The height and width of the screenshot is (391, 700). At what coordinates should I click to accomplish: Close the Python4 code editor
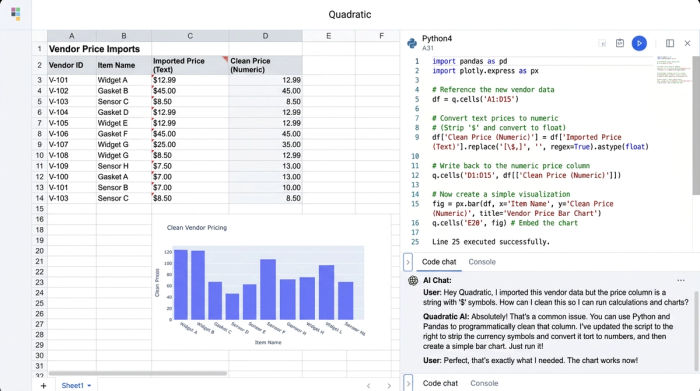click(x=687, y=43)
